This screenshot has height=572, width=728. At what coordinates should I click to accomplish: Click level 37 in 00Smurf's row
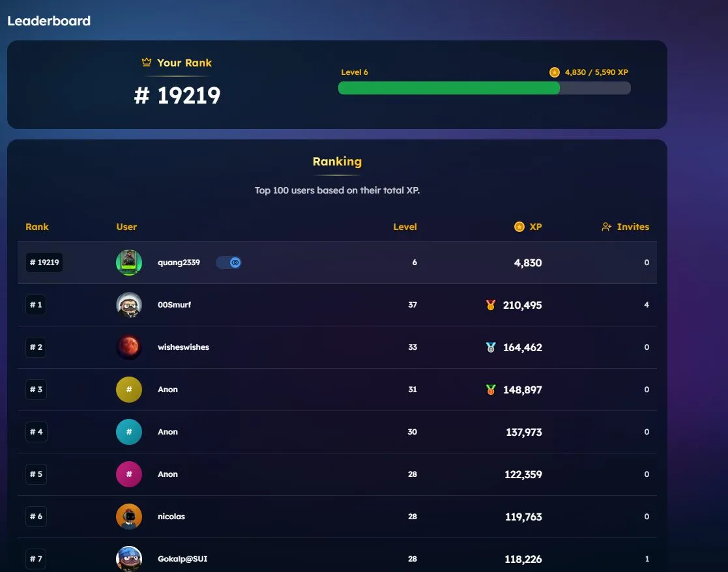coord(413,305)
